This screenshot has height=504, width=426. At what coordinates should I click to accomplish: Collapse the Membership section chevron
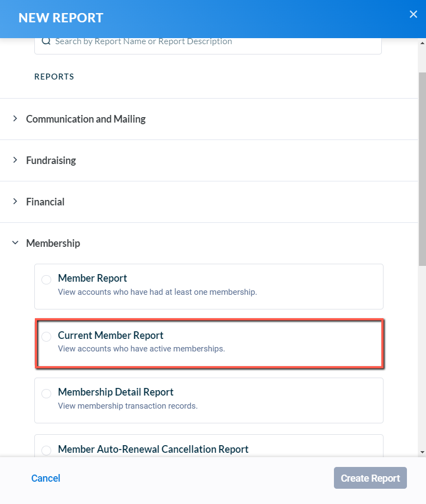pos(15,242)
